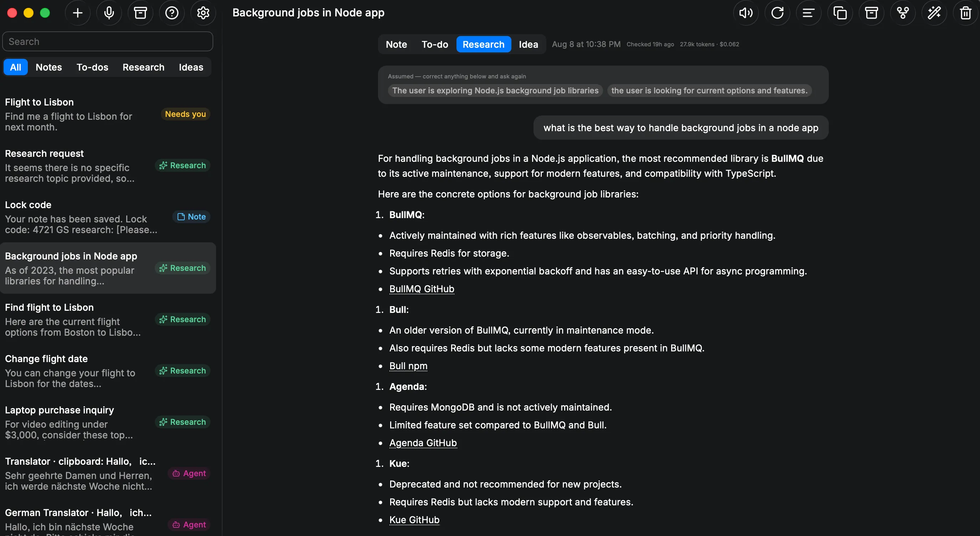Screen dimensions: 980x536
Task: Open the Research request entry
Action: pos(108,166)
